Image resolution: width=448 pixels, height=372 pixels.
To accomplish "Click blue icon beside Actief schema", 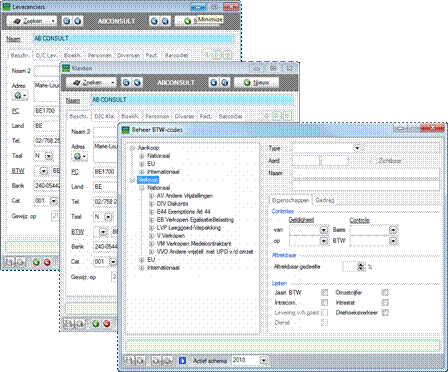I will point(182,360).
